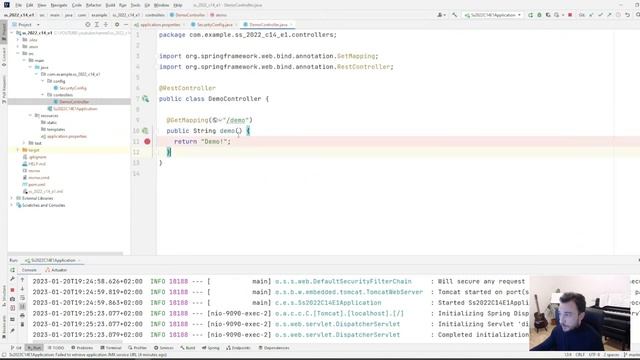The width and height of the screenshot is (640, 360).
Task: Click Expand All in Project panel
Action: [x=97, y=25]
